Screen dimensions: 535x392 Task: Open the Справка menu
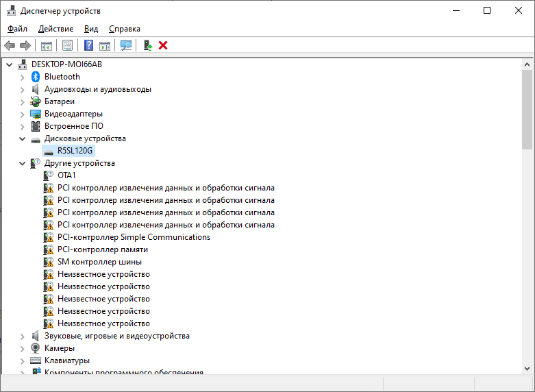point(125,29)
